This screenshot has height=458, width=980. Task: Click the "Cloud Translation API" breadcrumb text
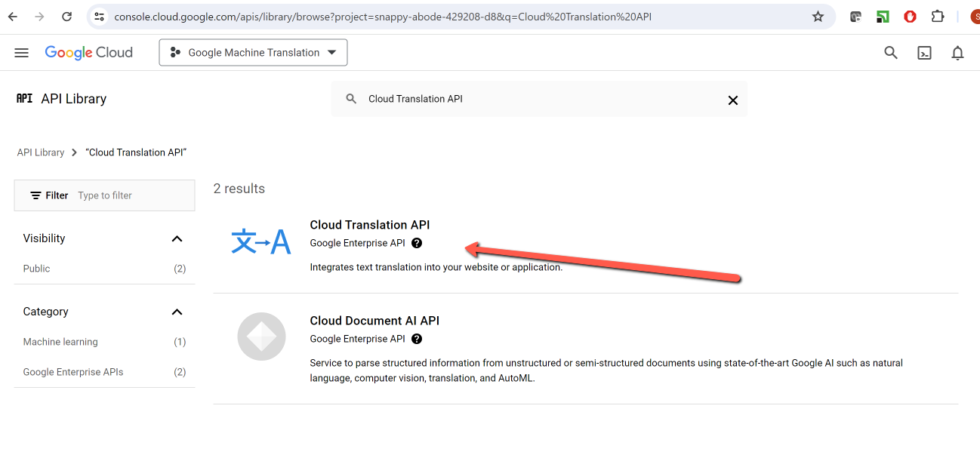pos(136,152)
